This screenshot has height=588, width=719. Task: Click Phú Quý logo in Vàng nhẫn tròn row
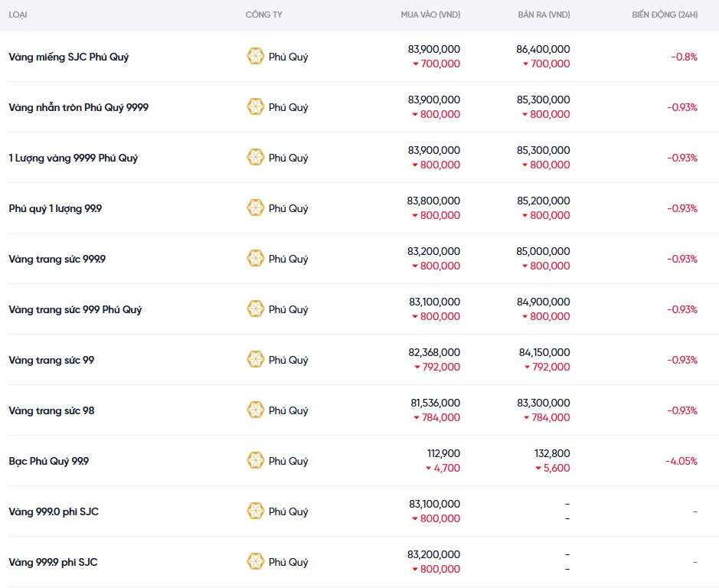coord(255,107)
